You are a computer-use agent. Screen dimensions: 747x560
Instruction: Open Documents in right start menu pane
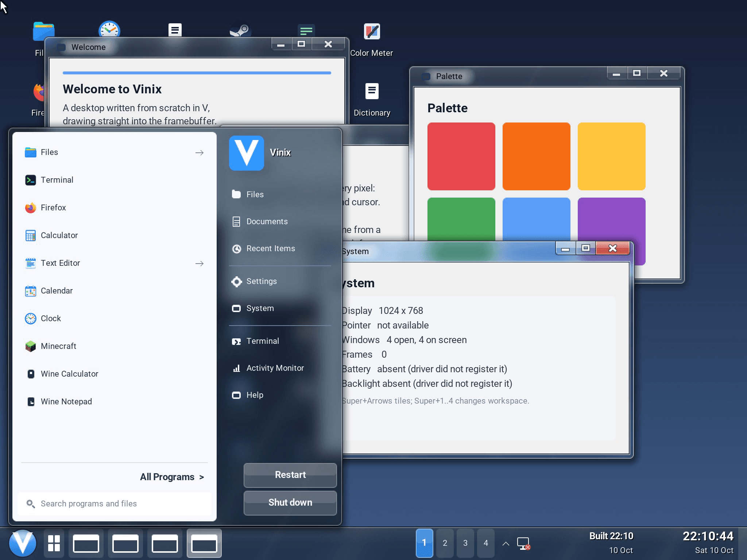click(280, 221)
